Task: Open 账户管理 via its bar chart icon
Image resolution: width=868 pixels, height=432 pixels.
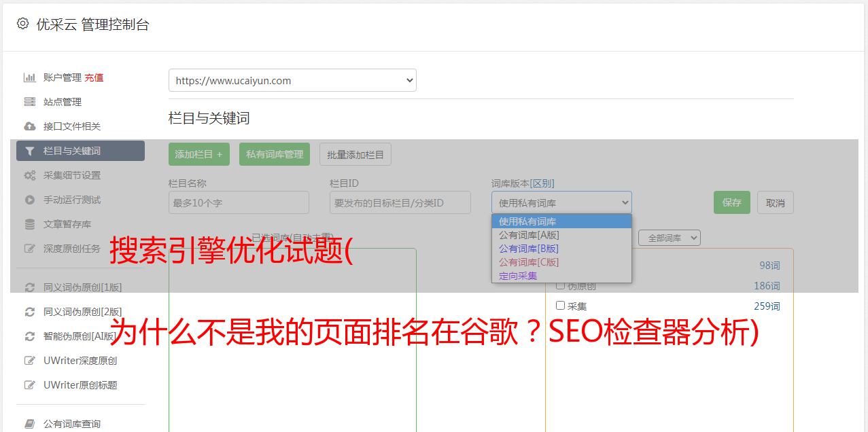Action: point(30,77)
